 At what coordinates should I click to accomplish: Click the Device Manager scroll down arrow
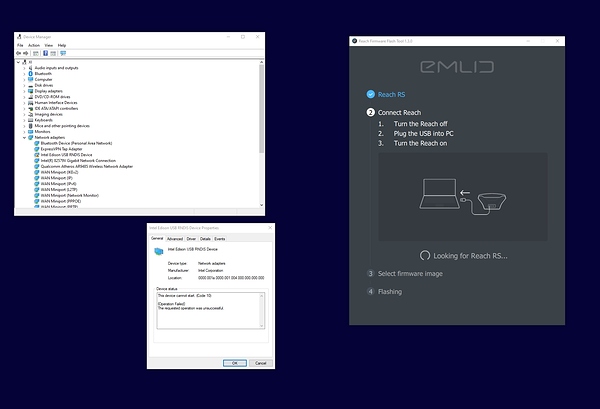pyautogui.click(x=262, y=205)
